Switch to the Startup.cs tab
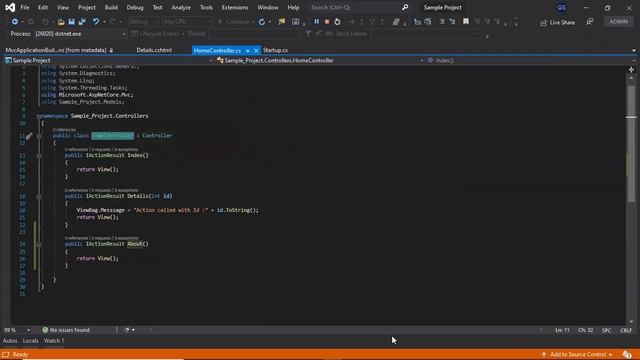This screenshot has width=640, height=360. click(275, 50)
